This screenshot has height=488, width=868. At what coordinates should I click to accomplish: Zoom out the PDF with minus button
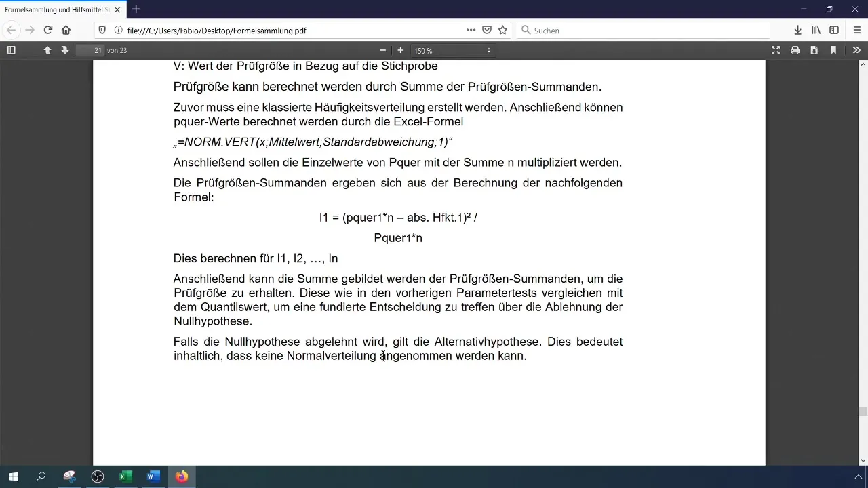(382, 50)
